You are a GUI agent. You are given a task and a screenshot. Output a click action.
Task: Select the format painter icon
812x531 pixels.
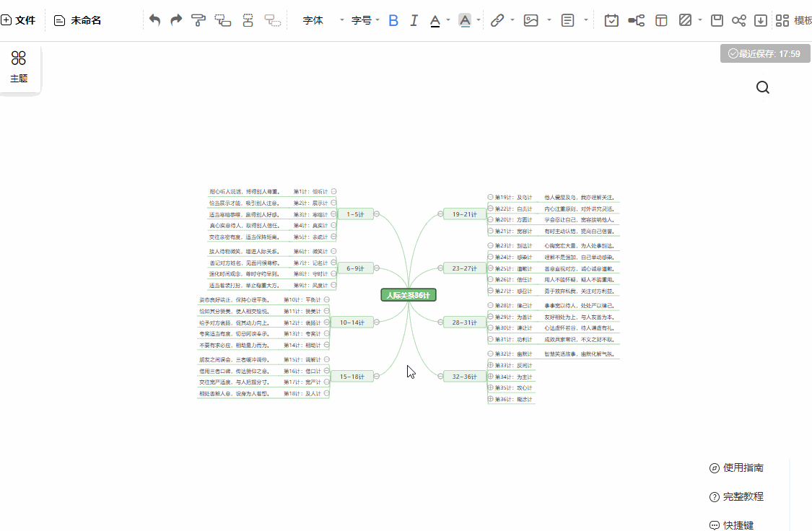(198, 20)
